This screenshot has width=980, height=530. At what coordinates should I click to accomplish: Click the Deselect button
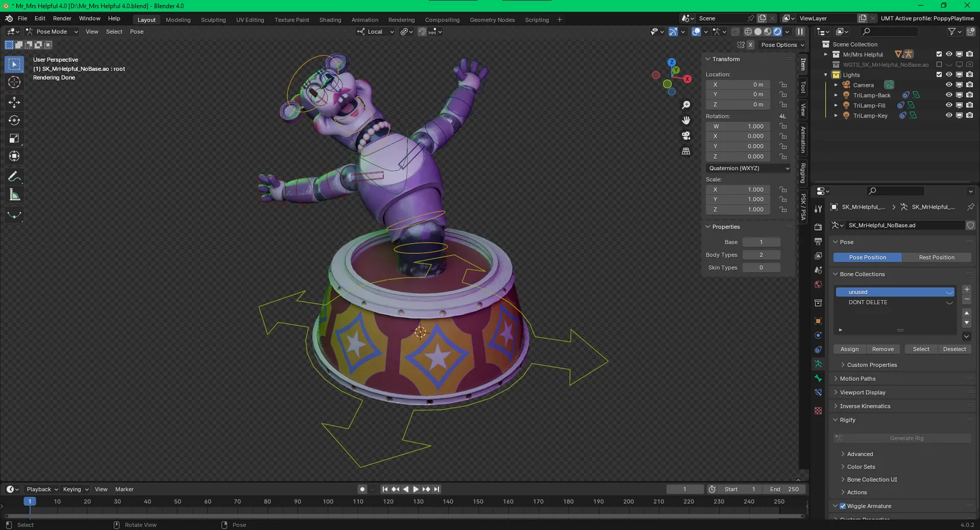954,349
